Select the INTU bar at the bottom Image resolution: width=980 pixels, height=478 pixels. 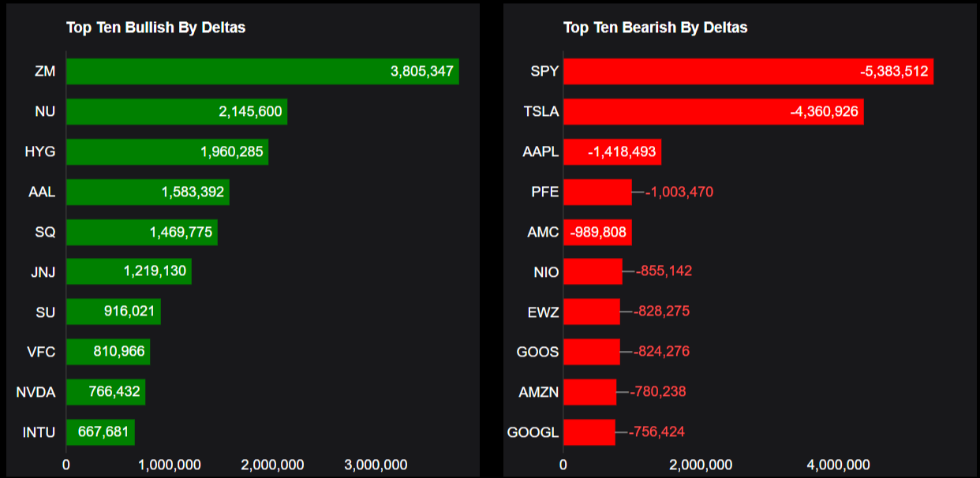(100, 432)
